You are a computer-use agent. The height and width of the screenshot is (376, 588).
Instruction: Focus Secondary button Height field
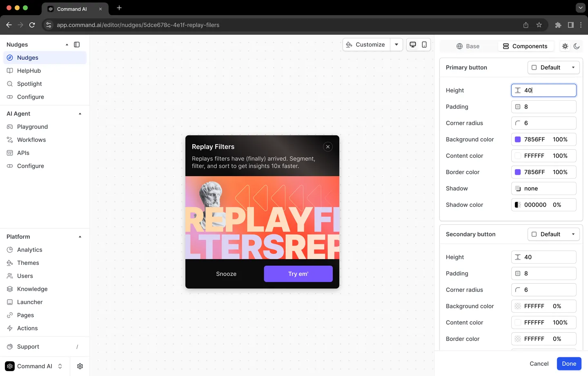(x=544, y=257)
